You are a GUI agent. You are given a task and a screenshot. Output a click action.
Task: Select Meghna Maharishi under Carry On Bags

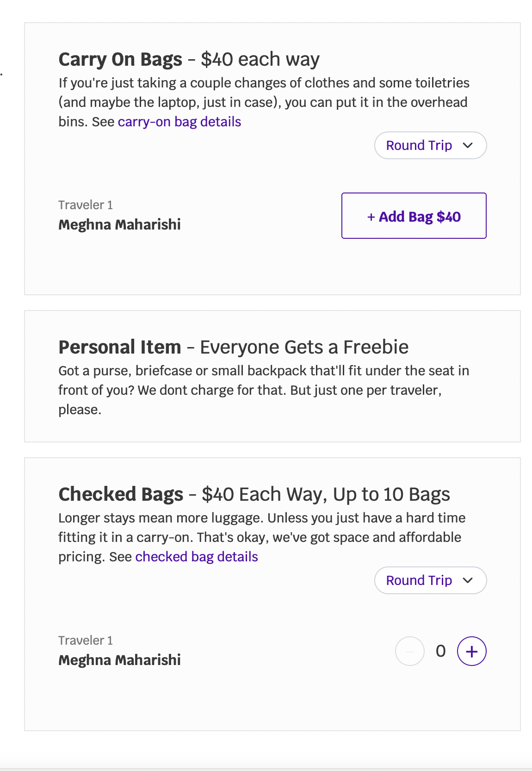[119, 224]
